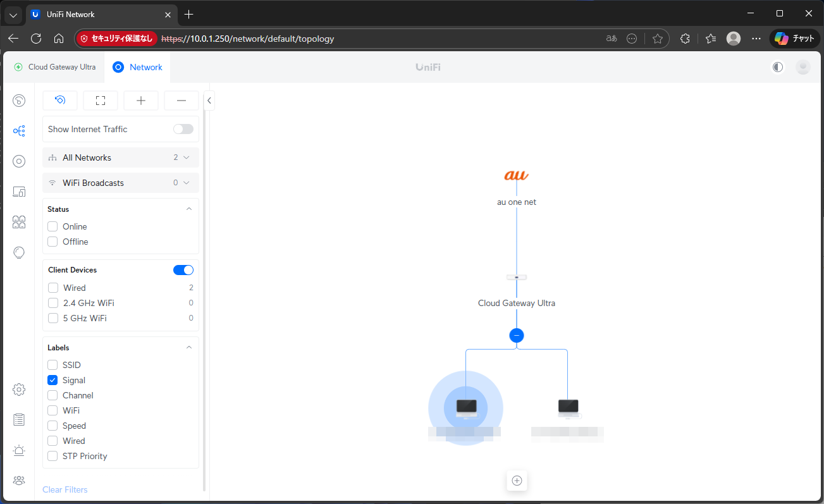
Task: Click the Clear Filters link
Action: (x=65, y=489)
